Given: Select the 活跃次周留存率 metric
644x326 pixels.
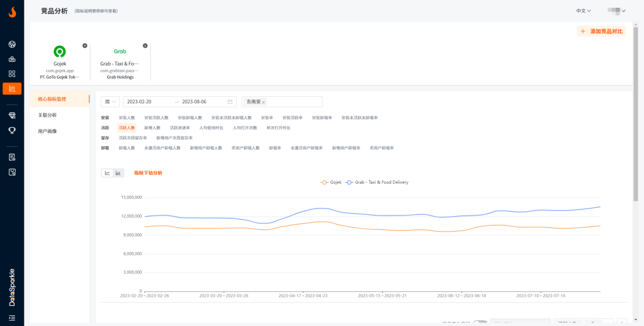Looking at the screenshot, I should point(132,138).
